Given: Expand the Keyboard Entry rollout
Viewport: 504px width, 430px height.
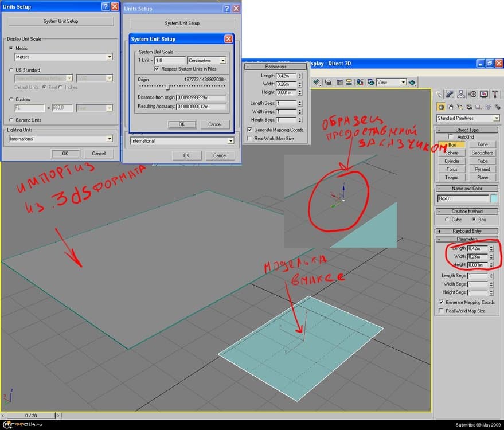Looking at the screenshot, I should click(x=467, y=231).
